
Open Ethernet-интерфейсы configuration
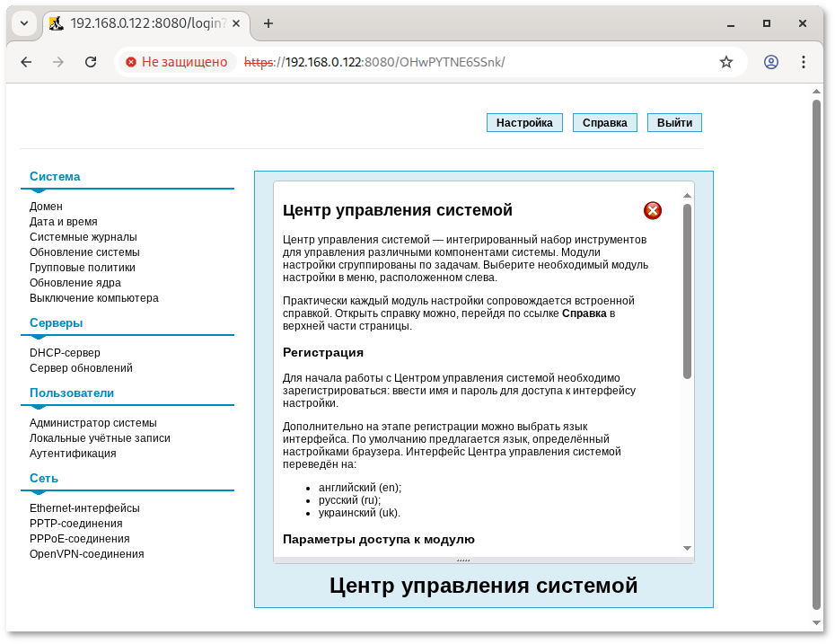(84, 507)
